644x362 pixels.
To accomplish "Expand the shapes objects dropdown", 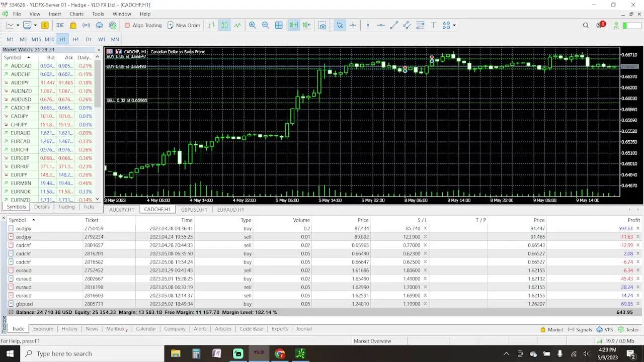I will pyautogui.click(x=454, y=25).
